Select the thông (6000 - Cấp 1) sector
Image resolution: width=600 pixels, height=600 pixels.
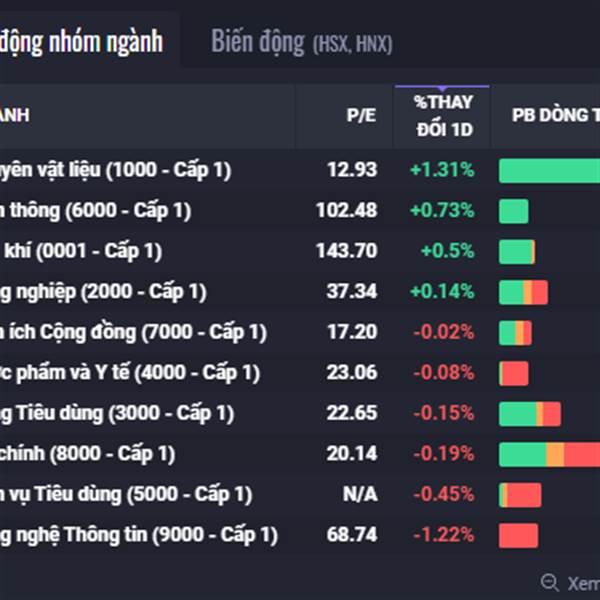[x=95, y=211]
